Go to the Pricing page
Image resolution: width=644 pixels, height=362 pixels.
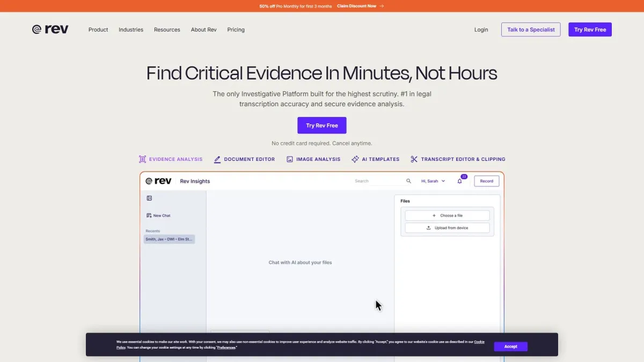click(236, 29)
